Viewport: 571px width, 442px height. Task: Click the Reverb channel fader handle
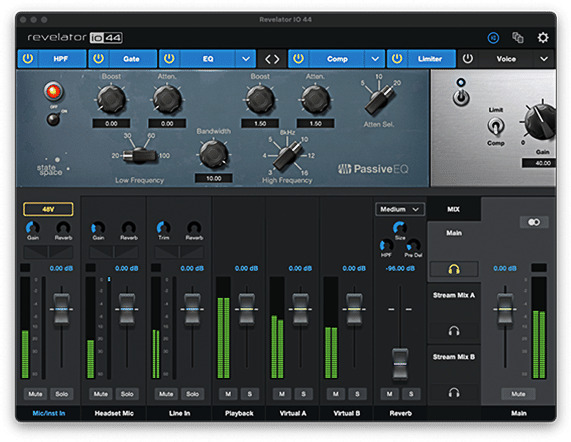pos(400,364)
